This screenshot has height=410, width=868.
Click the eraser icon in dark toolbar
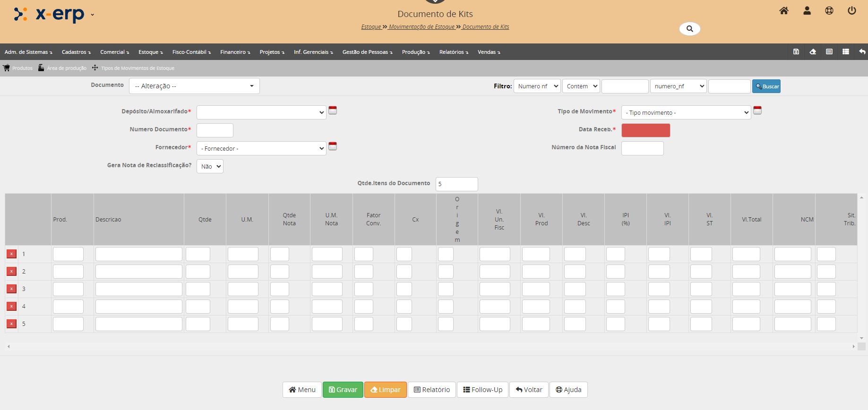pyautogui.click(x=813, y=52)
